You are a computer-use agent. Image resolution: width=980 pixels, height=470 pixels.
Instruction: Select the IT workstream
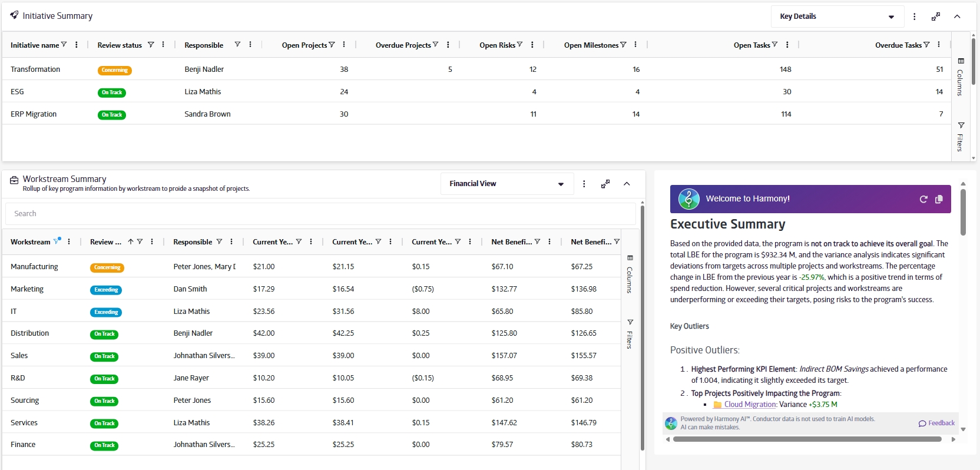(312, 311)
